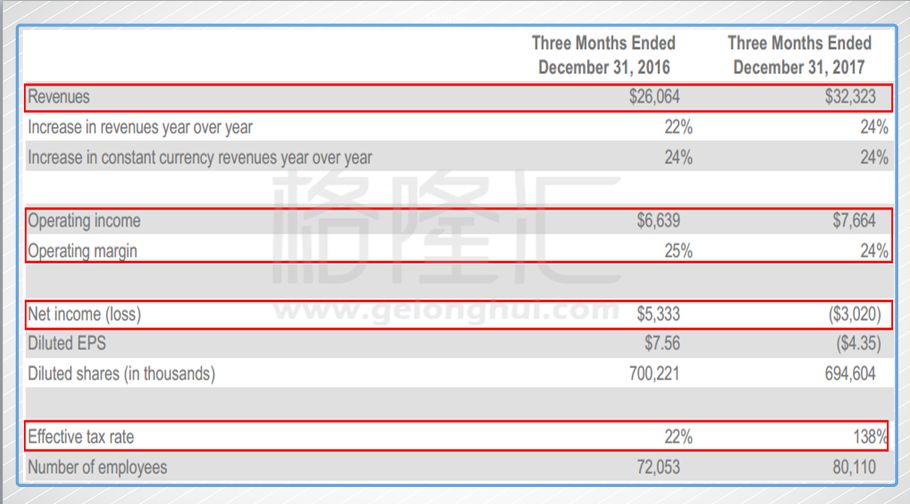Click the Net income (loss) label
Screen dimensions: 910x504
click(84, 314)
